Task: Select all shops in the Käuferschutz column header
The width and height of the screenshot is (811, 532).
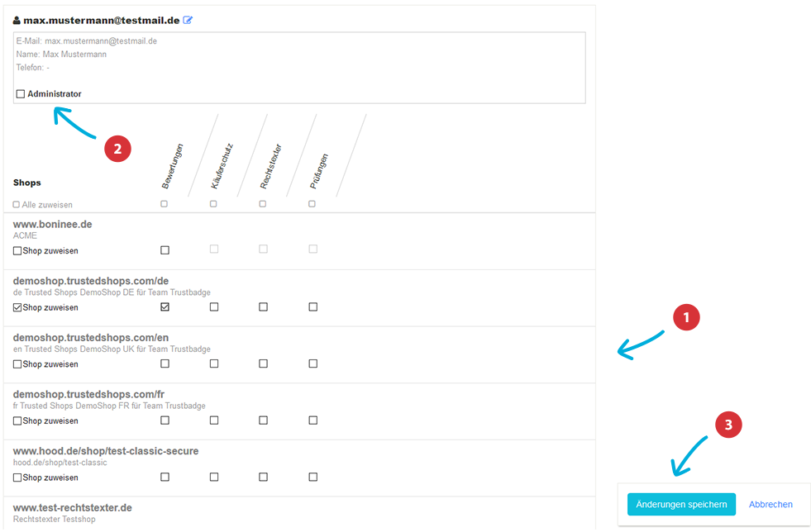Action: pos(213,203)
